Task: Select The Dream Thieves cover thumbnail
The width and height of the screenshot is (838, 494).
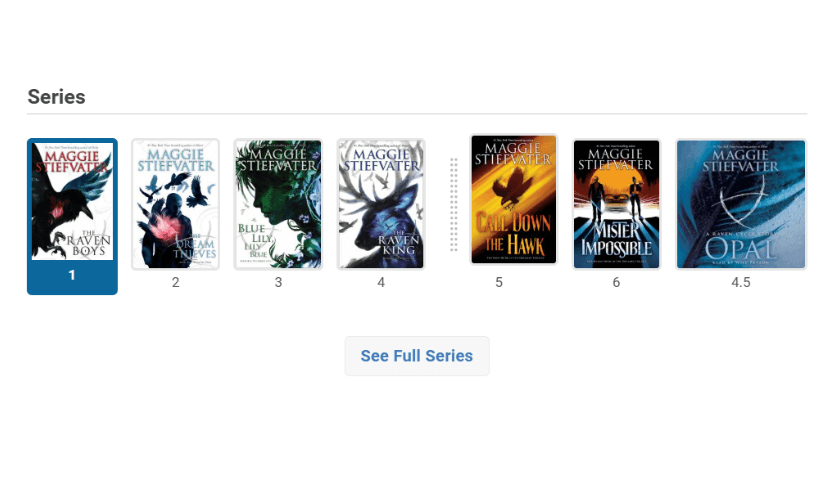Action: click(x=175, y=204)
